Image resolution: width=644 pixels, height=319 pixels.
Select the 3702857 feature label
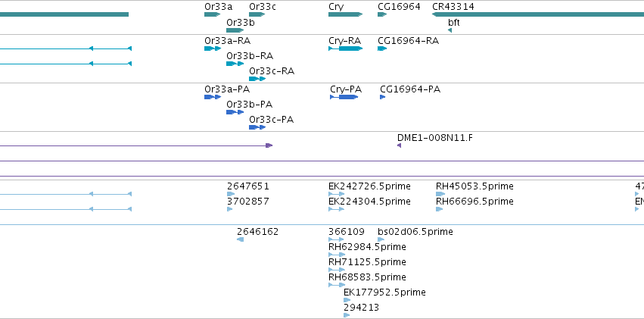pos(247,201)
